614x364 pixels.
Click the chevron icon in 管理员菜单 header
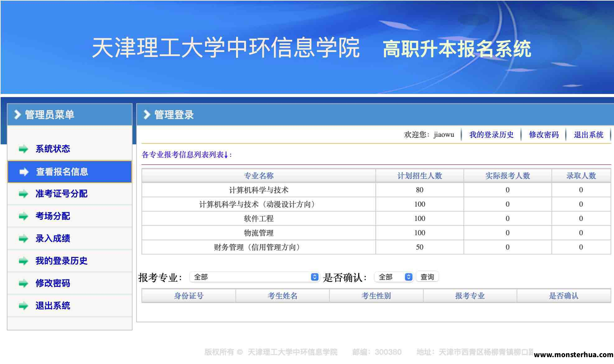click(x=17, y=114)
